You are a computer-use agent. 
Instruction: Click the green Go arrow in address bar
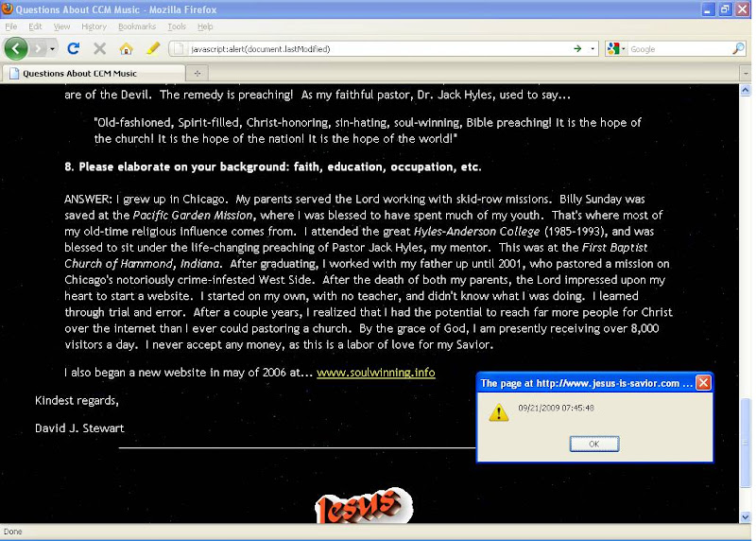(x=577, y=49)
